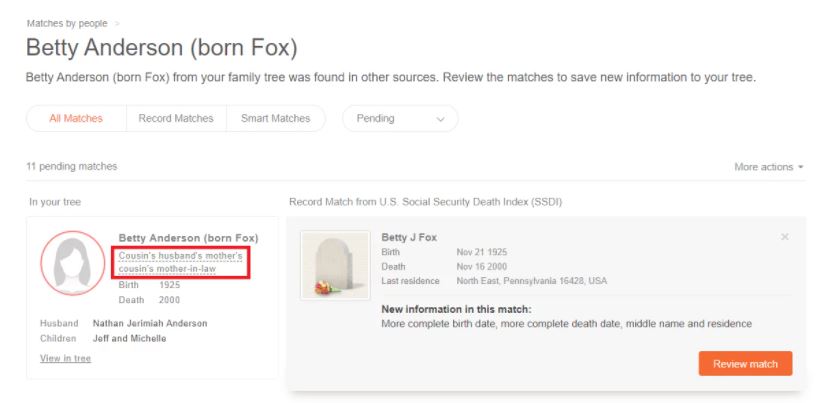Go back via Matches by people breadcrumb
Image resolution: width=821 pixels, height=403 pixels.
[x=67, y=24]
